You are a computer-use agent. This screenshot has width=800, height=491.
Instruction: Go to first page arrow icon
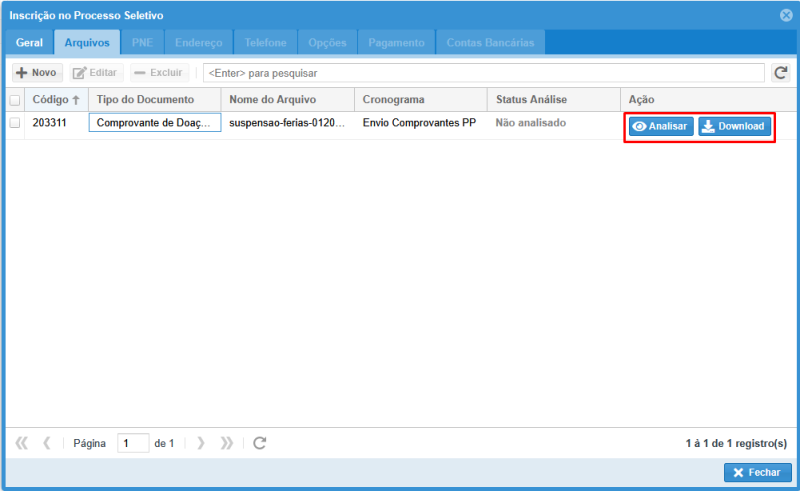click(22, 443)
